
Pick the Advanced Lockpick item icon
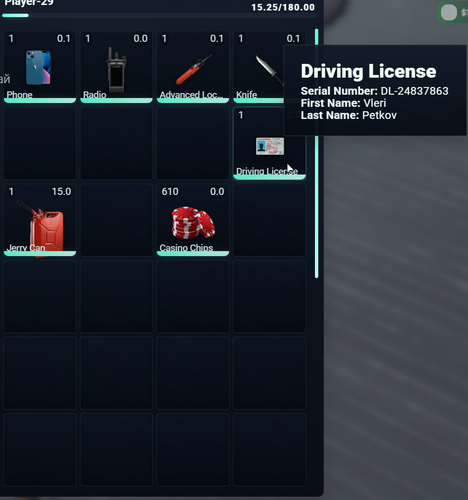(x=194, y=70)
